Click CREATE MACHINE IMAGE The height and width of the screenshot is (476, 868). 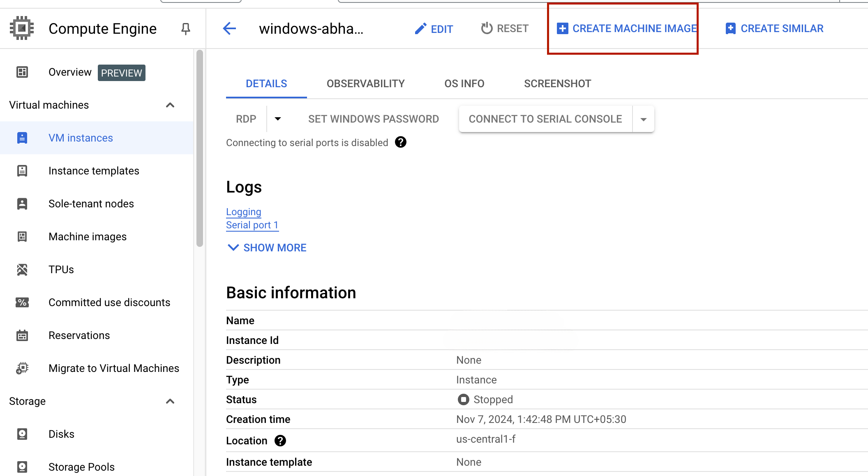625,28
